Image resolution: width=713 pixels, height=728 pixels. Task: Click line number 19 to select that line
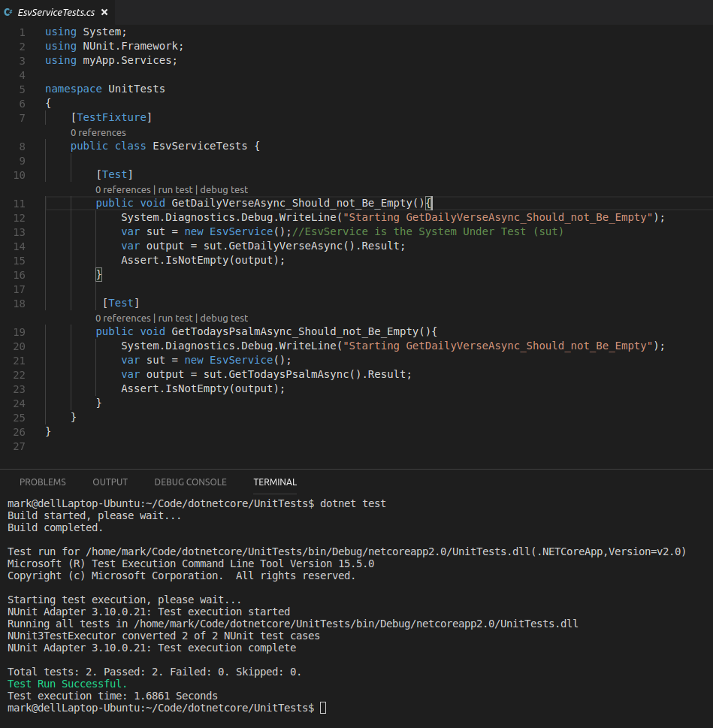coord(20,331)
